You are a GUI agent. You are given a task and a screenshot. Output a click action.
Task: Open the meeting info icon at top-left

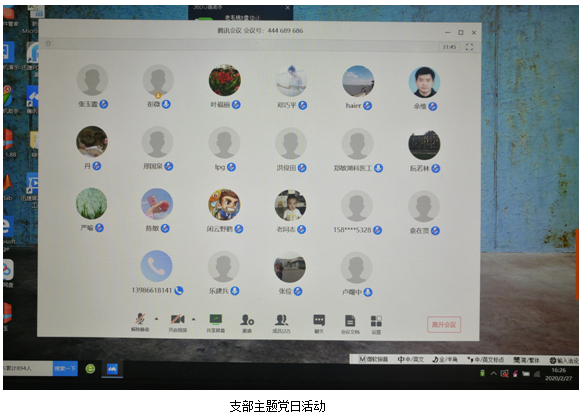pyautogui.click(x=48, y=44)
